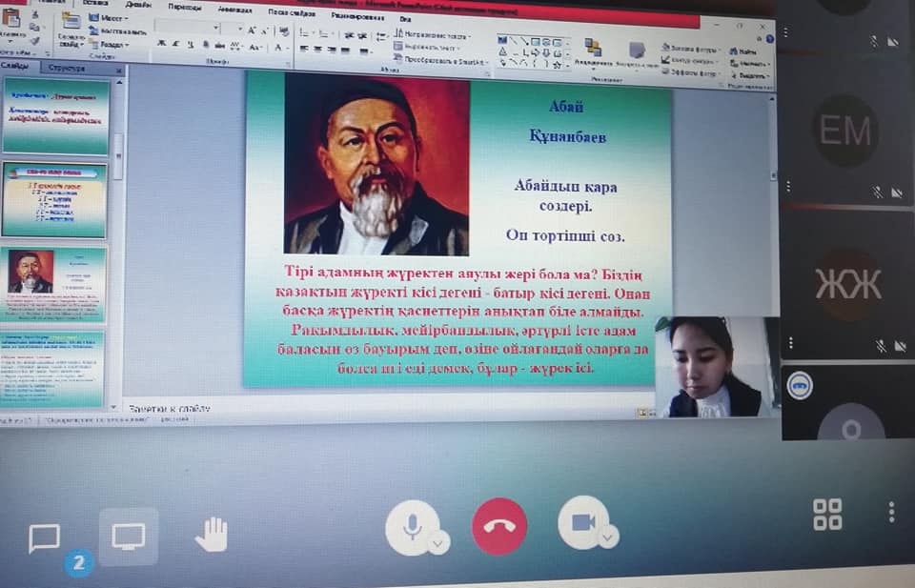Screen dimensions: 915x588
Task: Open the Design ribbon tab
Action: [136, 5]
